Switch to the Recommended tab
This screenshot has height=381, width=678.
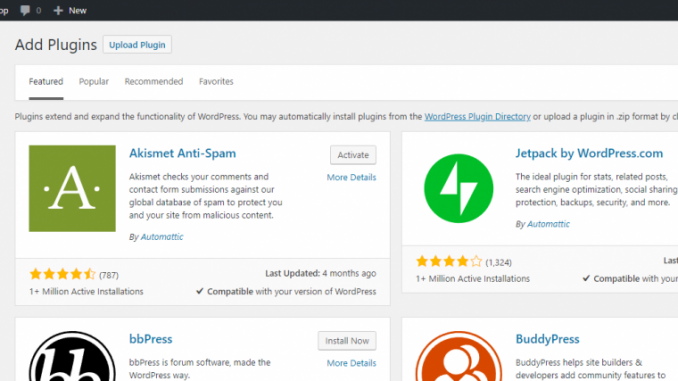click(x=154, y=81)
